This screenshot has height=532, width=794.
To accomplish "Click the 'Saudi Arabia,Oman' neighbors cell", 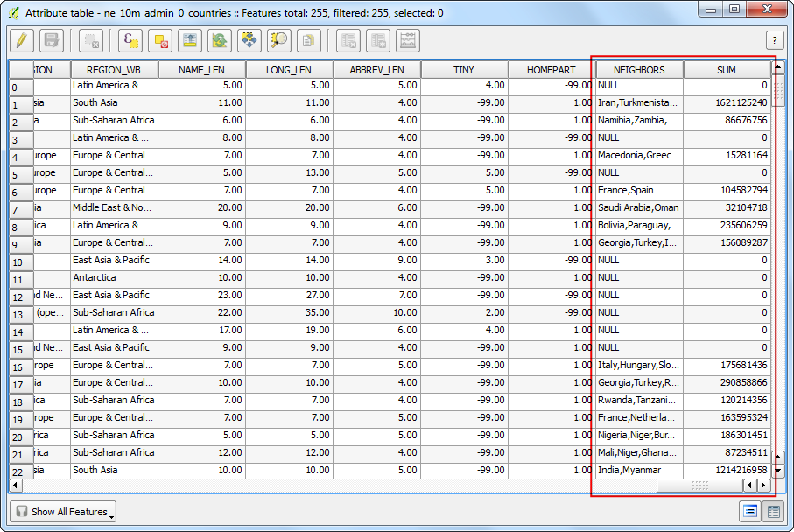I will [639, 207].
